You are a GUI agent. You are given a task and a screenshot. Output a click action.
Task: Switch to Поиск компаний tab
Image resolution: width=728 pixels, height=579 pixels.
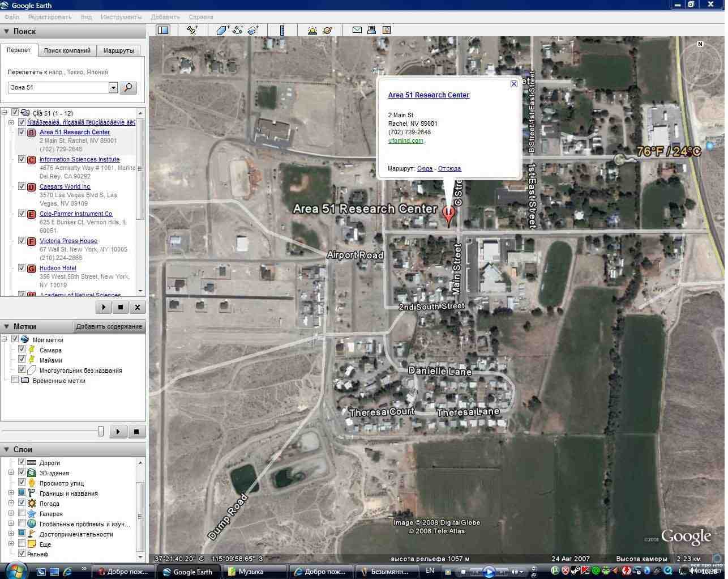[x=67, y=50]
